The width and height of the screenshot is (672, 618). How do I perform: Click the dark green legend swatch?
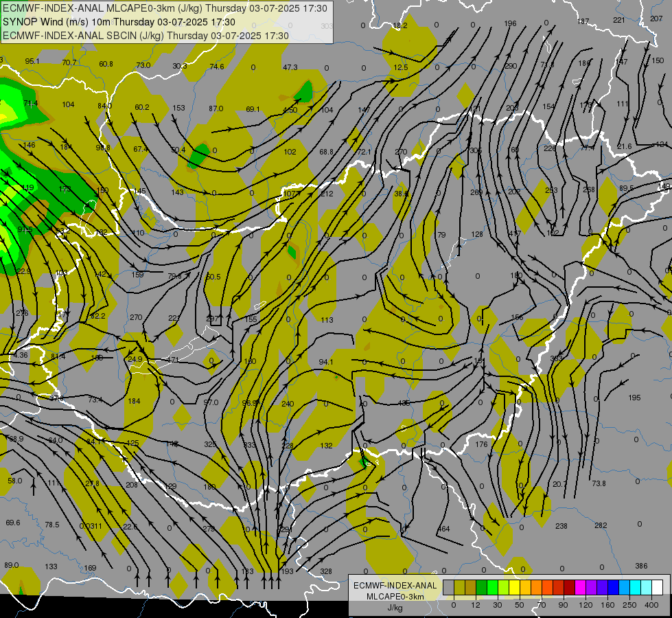(482, 587)
